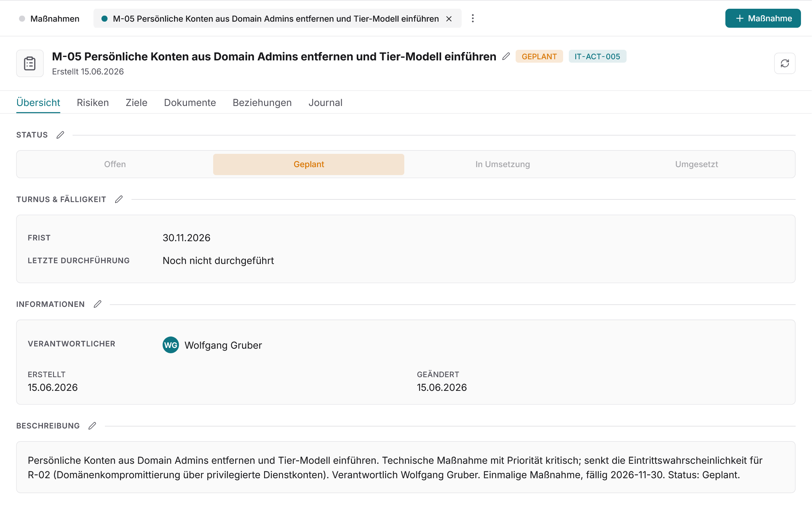The width and height of the screenshot is (812, 531).
Task: Set status to In Umsetzung
Action: tap(502, 164)
